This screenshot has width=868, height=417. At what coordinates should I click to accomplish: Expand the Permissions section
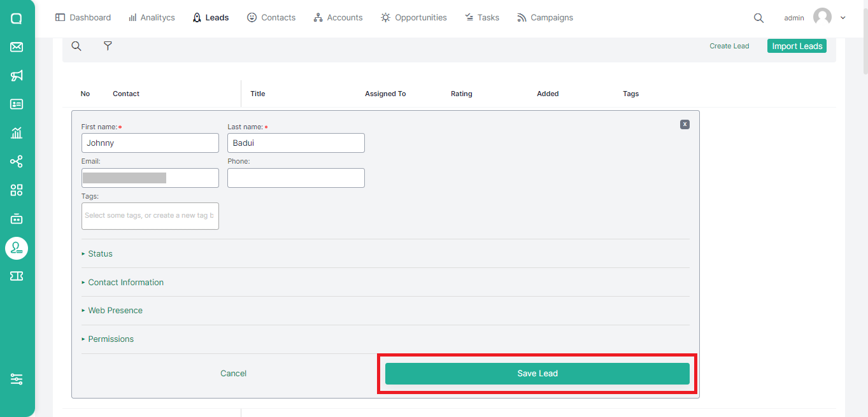coord(111,339)
